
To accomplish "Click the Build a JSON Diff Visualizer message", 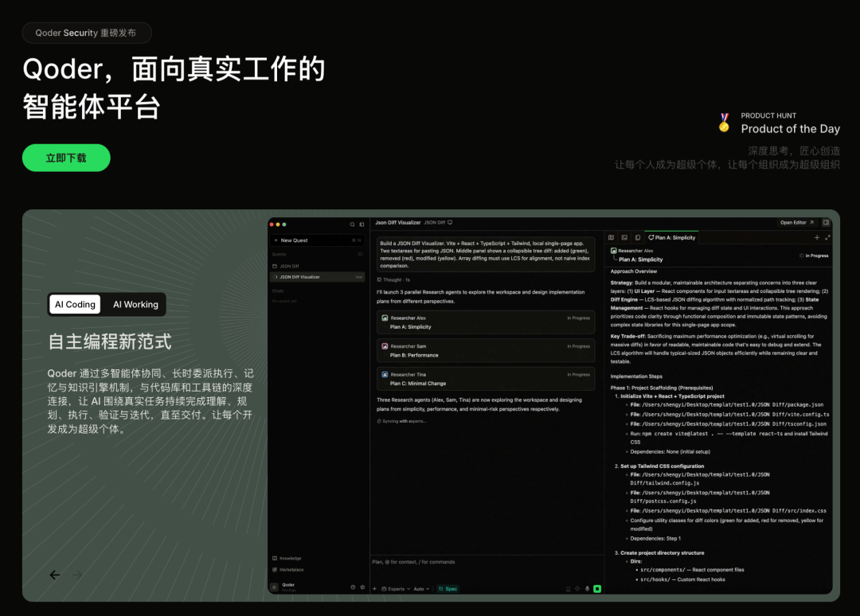I will coord(486,255).
